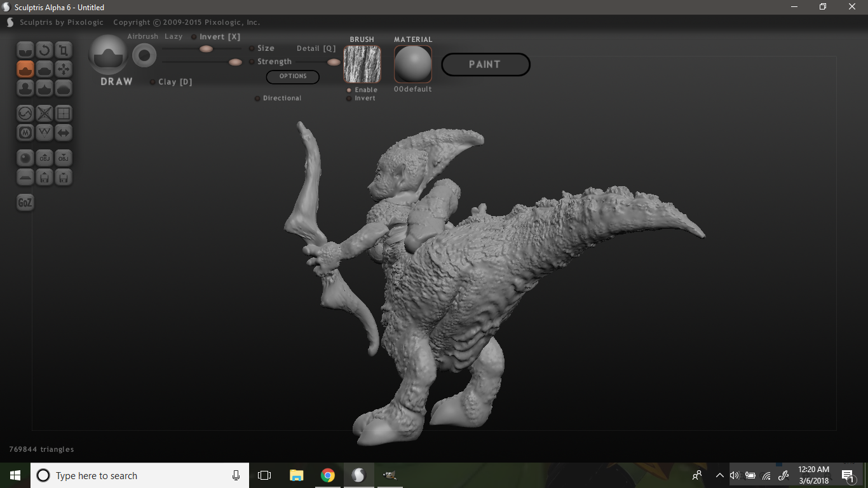Select the Grab tool with four arrows

tap(64, 69)
